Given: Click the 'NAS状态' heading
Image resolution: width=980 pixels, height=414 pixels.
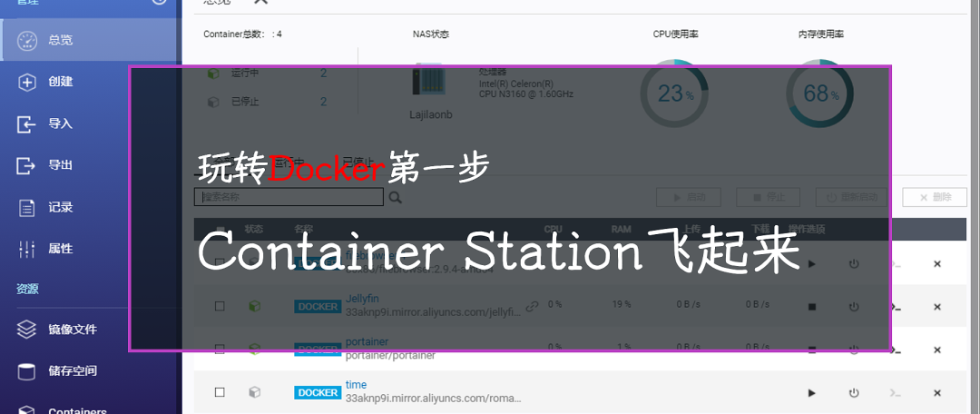Looking at the screenshot, I should 431,34.
